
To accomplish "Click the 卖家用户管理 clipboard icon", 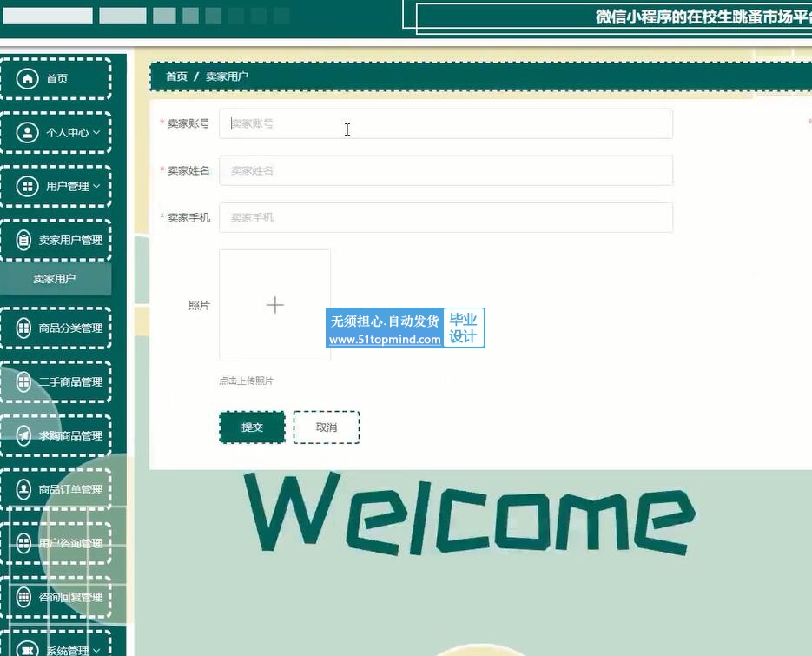I will pos(23,241).
